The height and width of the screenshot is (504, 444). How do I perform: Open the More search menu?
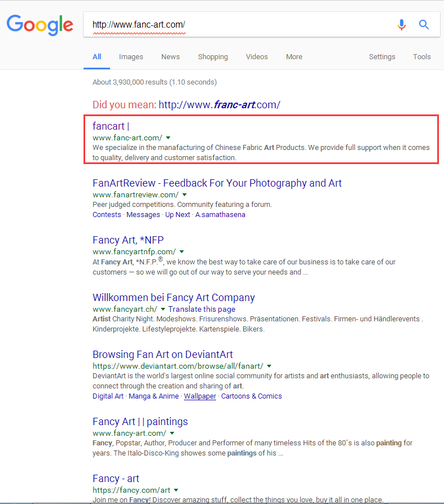[294, 56]
